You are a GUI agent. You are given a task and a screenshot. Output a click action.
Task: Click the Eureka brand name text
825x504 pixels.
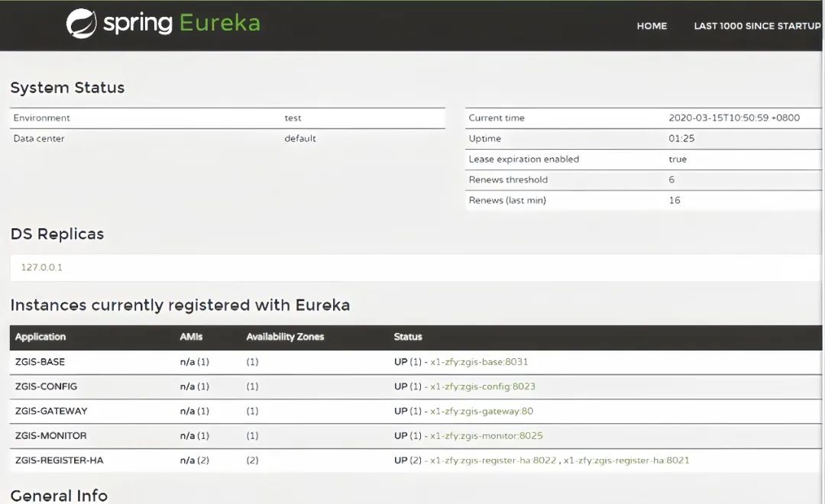point(220,24)
